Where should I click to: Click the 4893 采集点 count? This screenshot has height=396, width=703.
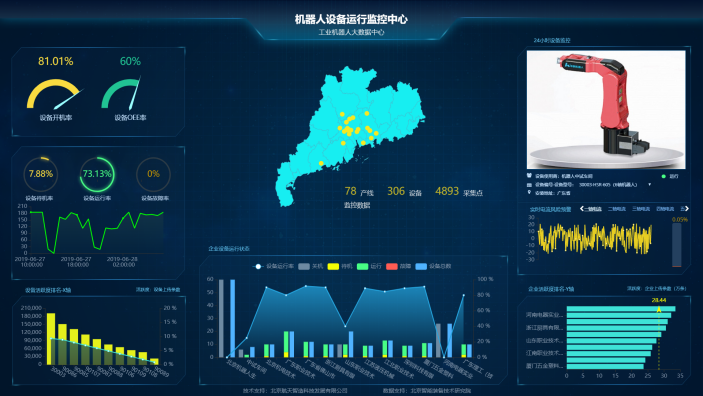click(x=459, y=192)
